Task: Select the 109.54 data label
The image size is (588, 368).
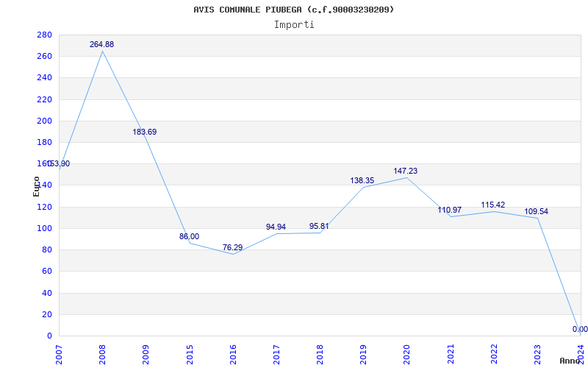Action: pos(537,212)
